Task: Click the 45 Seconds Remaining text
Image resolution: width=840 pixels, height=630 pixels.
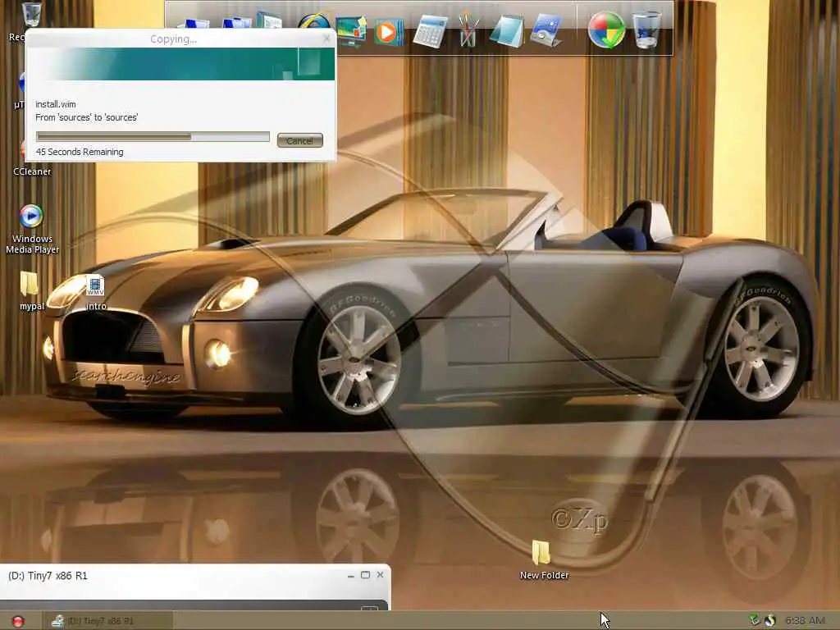Action: coord(80,152)
